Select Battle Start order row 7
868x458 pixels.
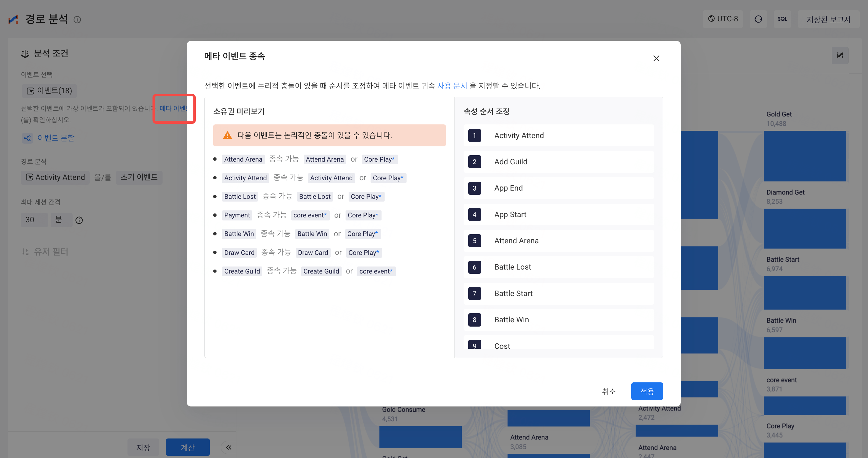coord(558,293)
